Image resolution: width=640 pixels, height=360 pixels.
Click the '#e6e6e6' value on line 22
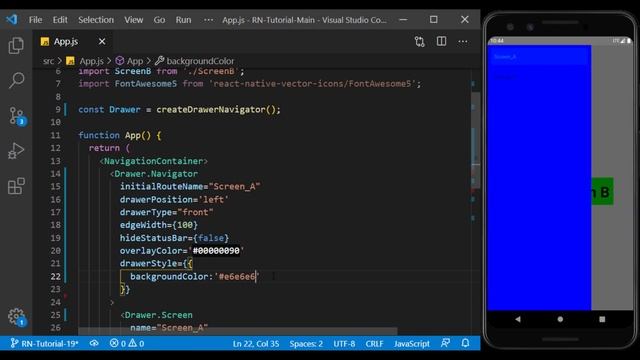click(x=237, y=276)
